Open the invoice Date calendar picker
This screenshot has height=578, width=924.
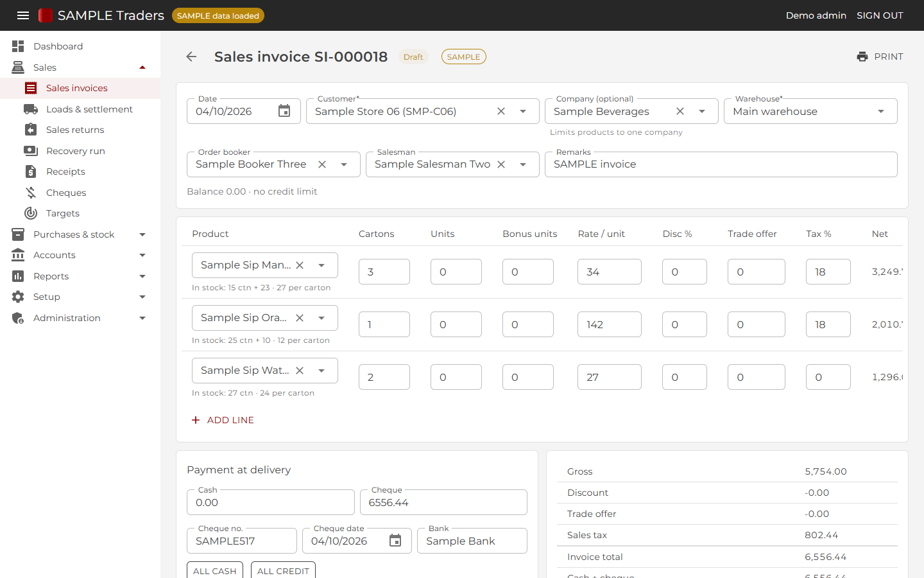pyautogui.click(x=284, y=111)
